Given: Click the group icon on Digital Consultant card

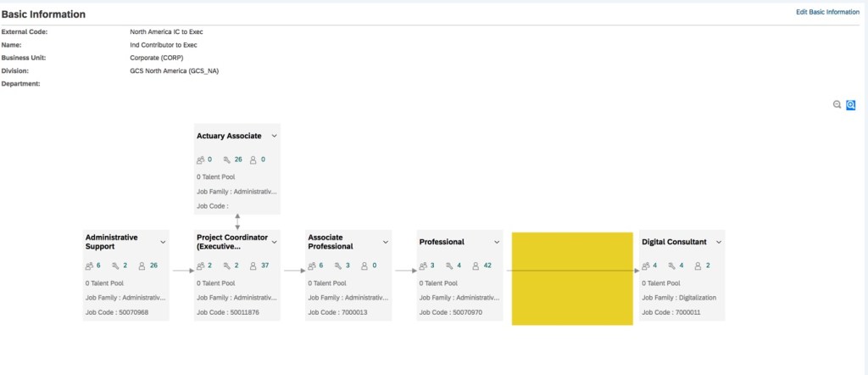Looking at the screenshot, I should [646, 266].
